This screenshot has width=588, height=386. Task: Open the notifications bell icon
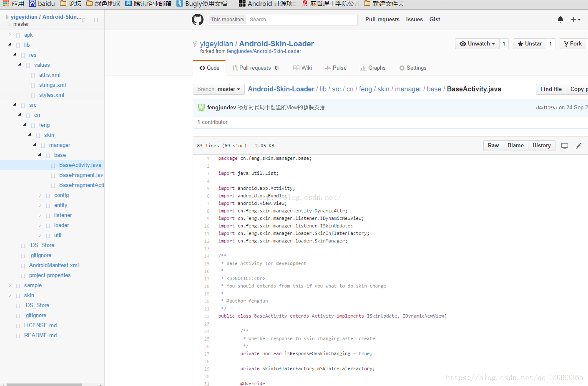[560, 20]
